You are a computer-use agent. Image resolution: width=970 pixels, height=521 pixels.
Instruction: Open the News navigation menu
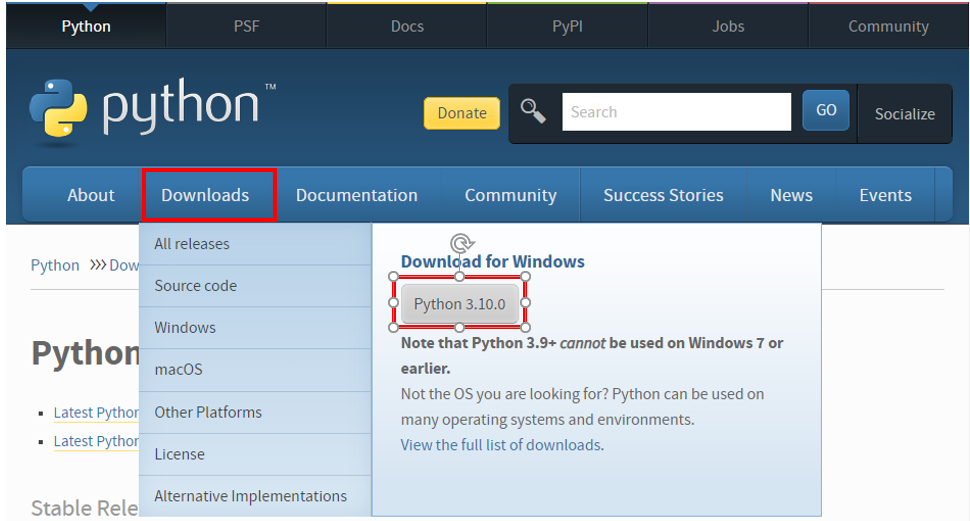click(x=791, y=195)
